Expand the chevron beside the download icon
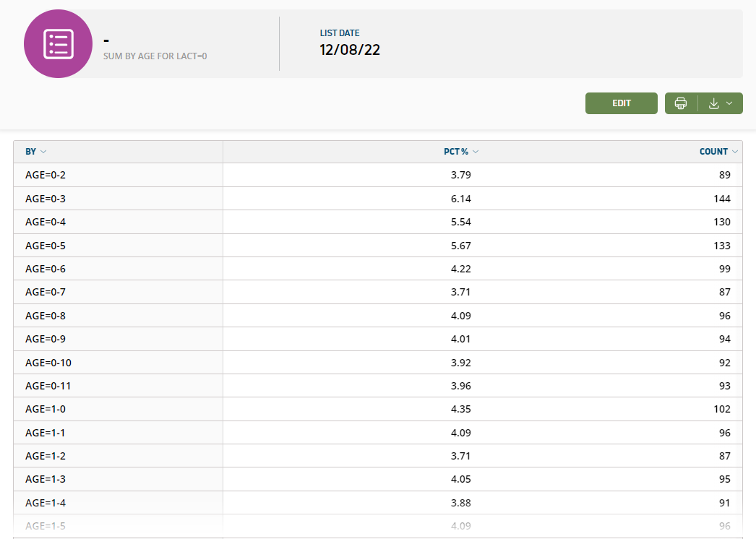756x539 pixels. (729, 103)
